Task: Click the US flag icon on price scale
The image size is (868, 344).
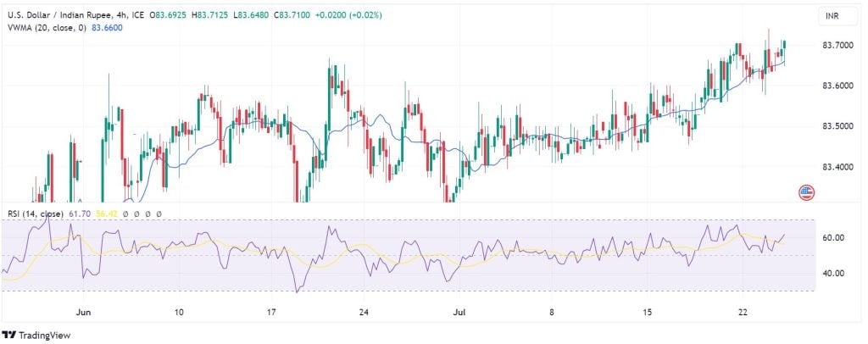Action: point(807,192)
